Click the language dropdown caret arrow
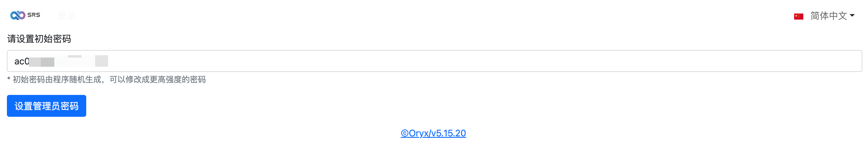This screenshot has height=149, width=868. pyautogui.click(x=852, y=16)
